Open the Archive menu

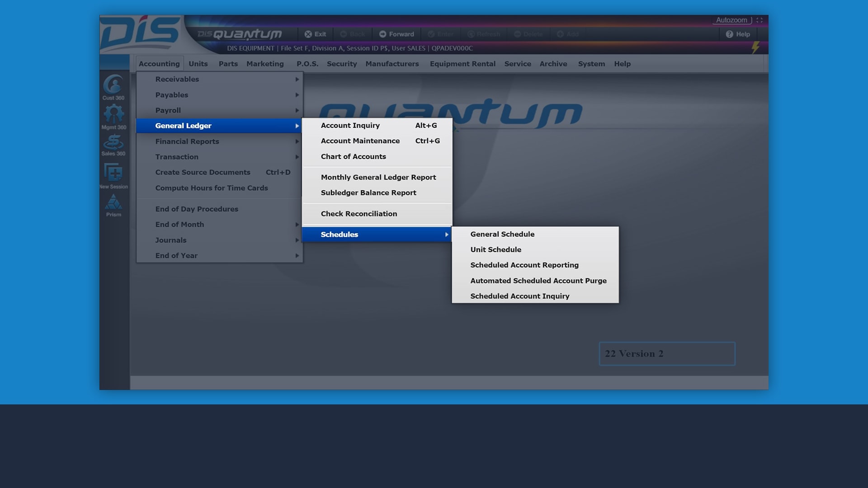(x=553, y=64)
